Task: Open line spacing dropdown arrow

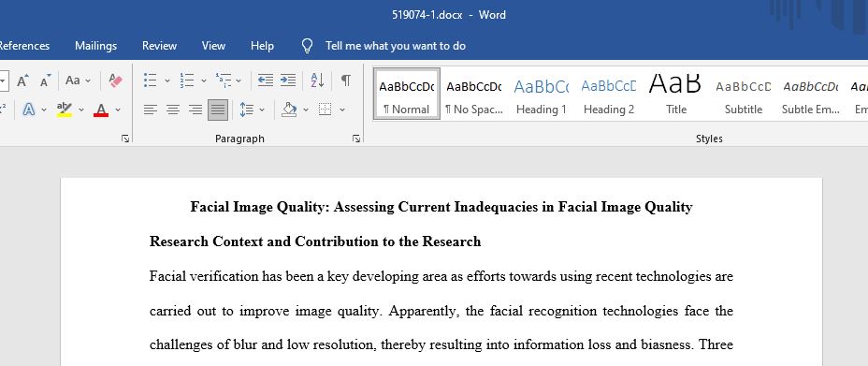Action: [x=262, y=110]
